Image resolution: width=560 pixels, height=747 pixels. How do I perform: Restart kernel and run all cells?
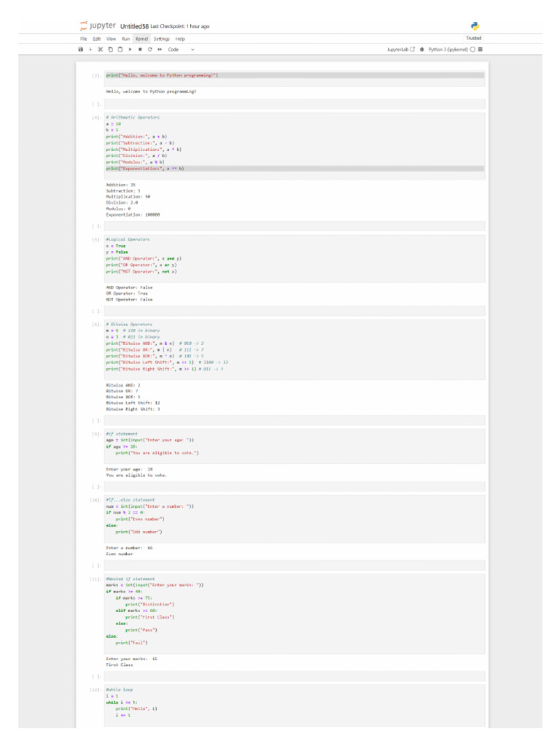pos(159,50)
